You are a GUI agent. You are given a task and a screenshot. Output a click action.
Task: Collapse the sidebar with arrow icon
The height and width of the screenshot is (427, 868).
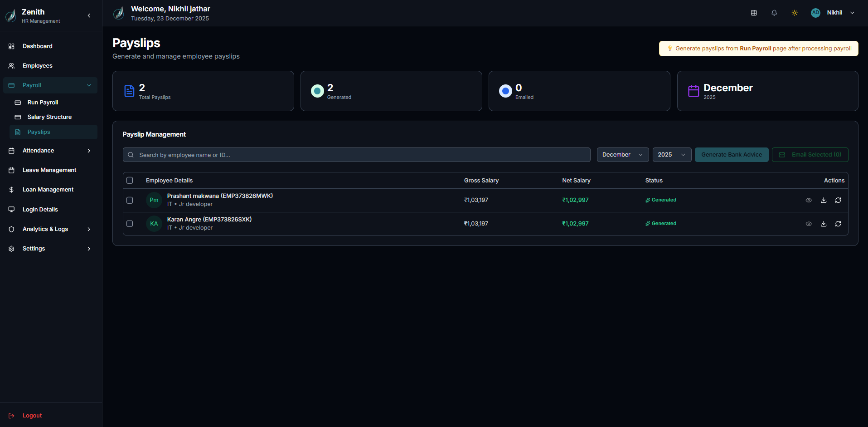coord(89,15)
